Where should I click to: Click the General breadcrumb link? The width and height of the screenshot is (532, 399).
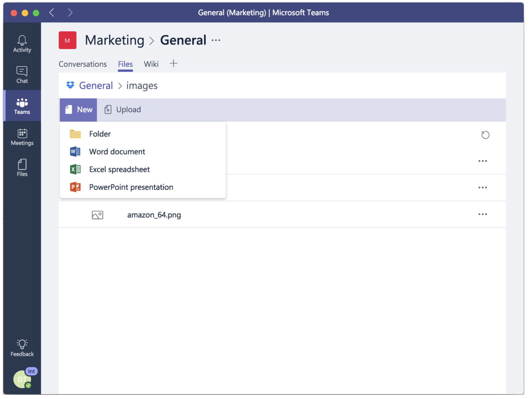coord(96,86)
